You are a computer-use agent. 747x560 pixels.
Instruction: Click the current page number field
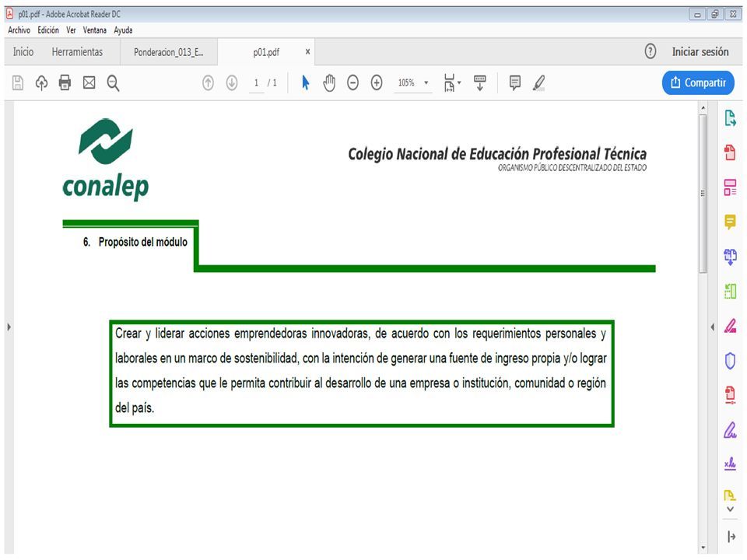click(x=256, y=83)
